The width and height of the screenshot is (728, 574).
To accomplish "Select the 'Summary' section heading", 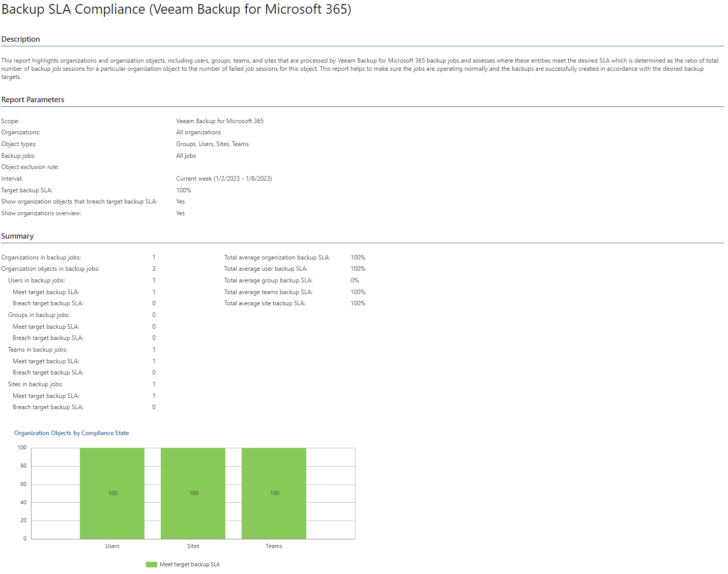I will click(x=17, y=236).
